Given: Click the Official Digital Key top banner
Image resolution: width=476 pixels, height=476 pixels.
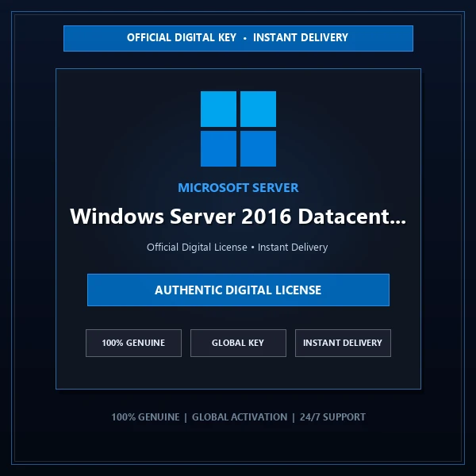Looking at the screenshot, I should [238, 38].
